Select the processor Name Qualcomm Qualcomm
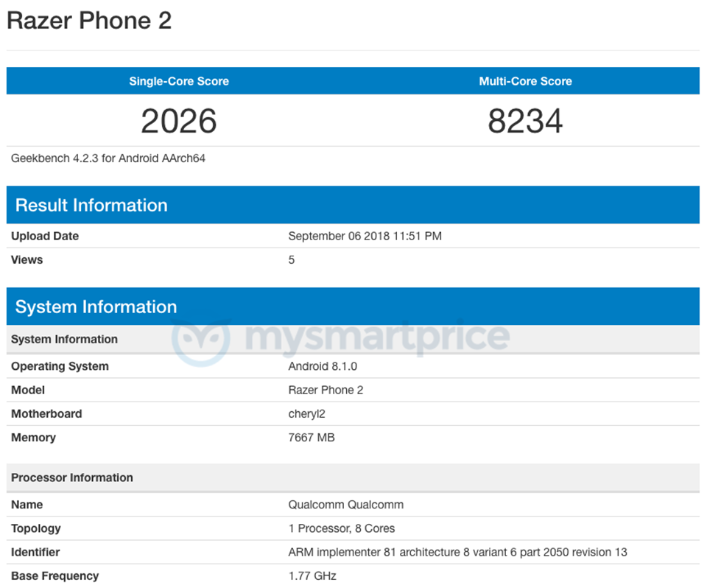Image resolution: width=707 pixels, height=588 pixels. (x=345, y=505)
